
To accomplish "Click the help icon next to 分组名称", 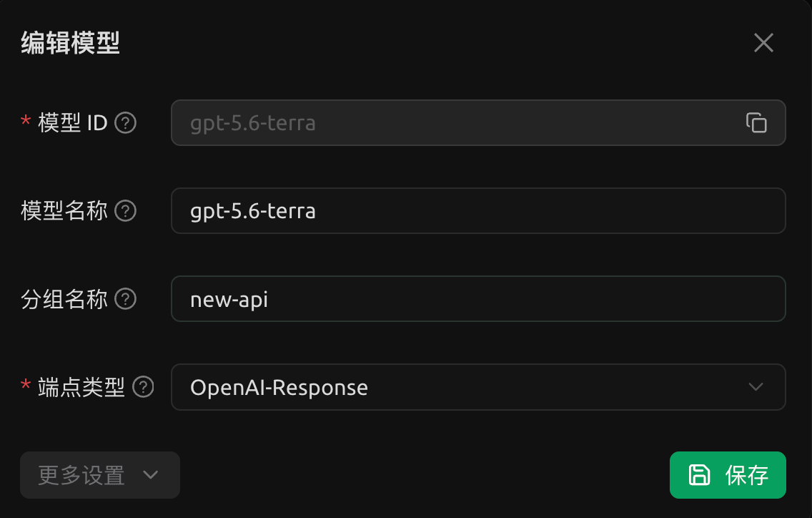I will pos(125,299).
